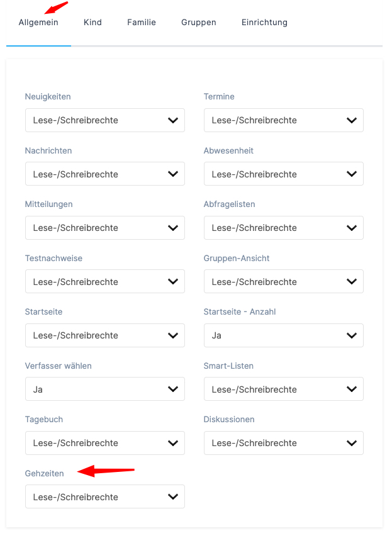
Task: Open the Abwesenheit dropdown
Action: pyautogui.click(x=284, y=174)
